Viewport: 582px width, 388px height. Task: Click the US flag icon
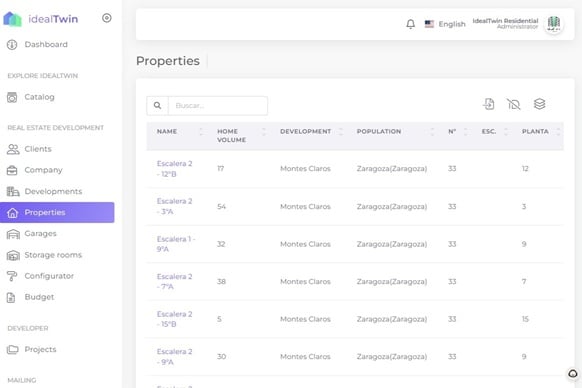pos(429,24)
